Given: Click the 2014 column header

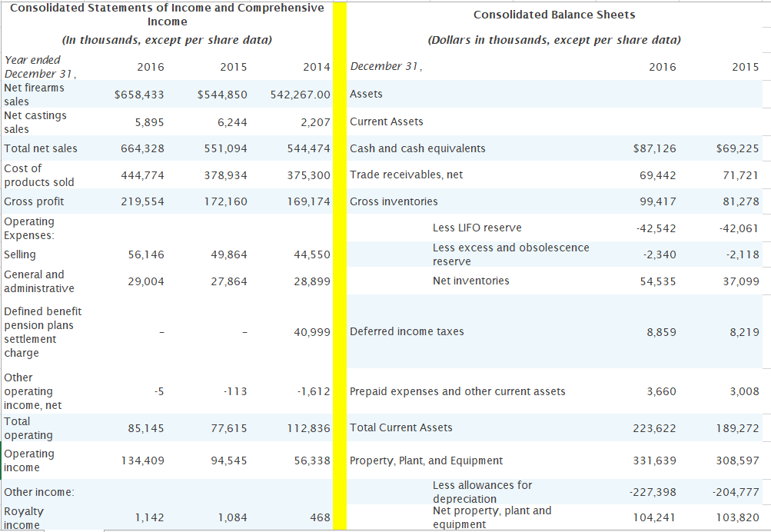Looking at the screenshot, I should (316, 67).
